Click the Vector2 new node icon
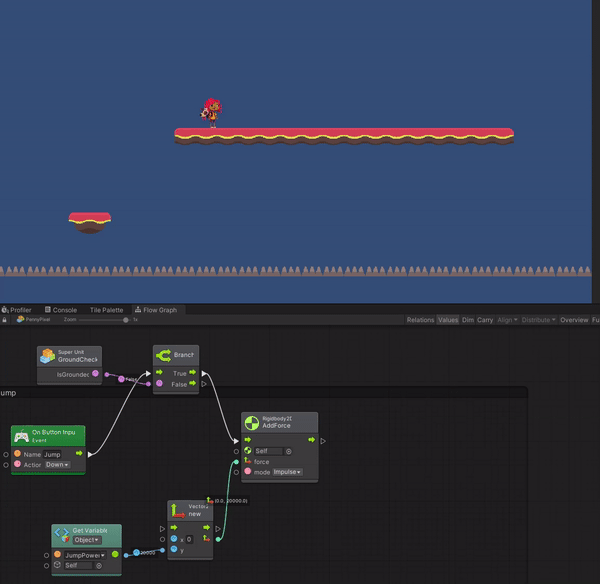 pos(177,511)
